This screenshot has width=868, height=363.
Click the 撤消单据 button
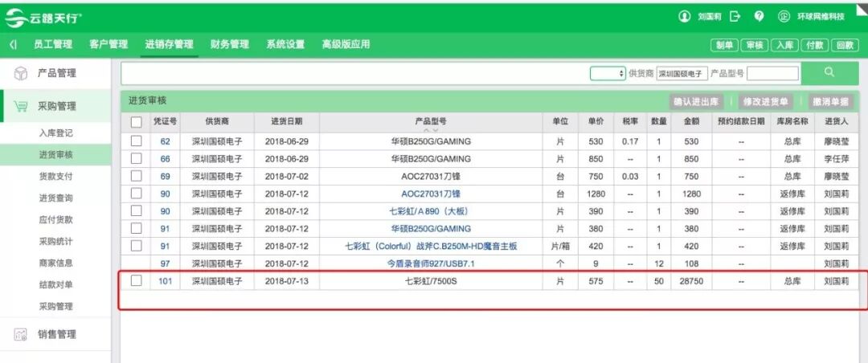pyautogui.click(x=831, y=101)
